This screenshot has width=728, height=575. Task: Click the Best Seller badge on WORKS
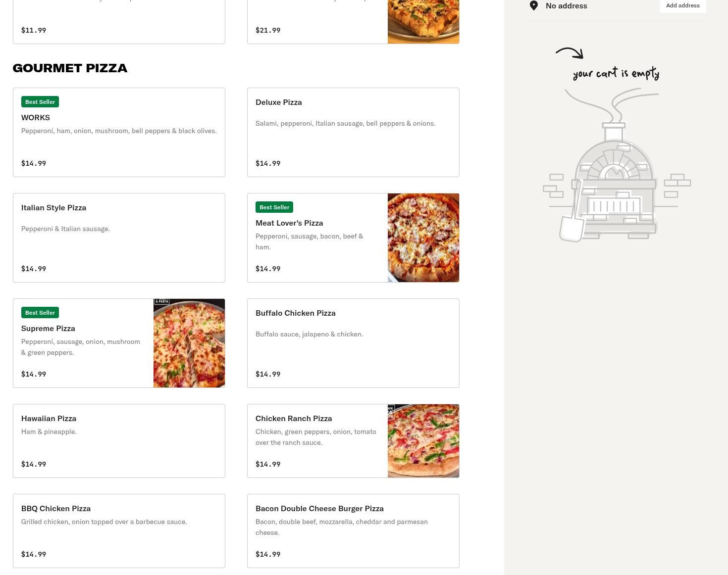click(40, 102)
